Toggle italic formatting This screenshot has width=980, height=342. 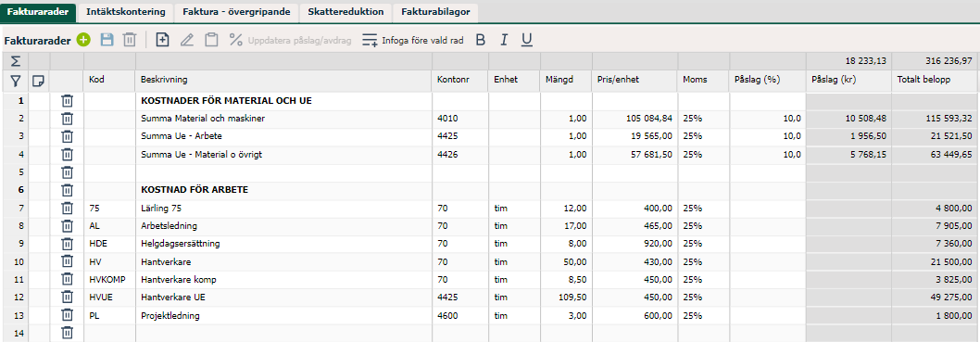(x=504, y=40)
